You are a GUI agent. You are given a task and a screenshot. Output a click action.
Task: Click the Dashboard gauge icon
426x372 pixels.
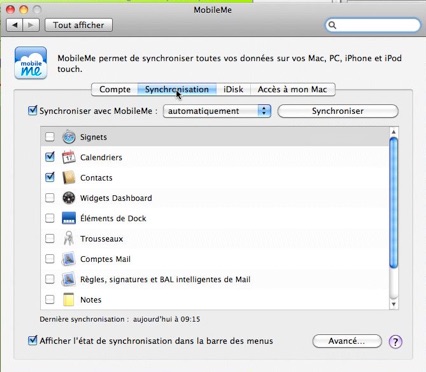[69, 198]
